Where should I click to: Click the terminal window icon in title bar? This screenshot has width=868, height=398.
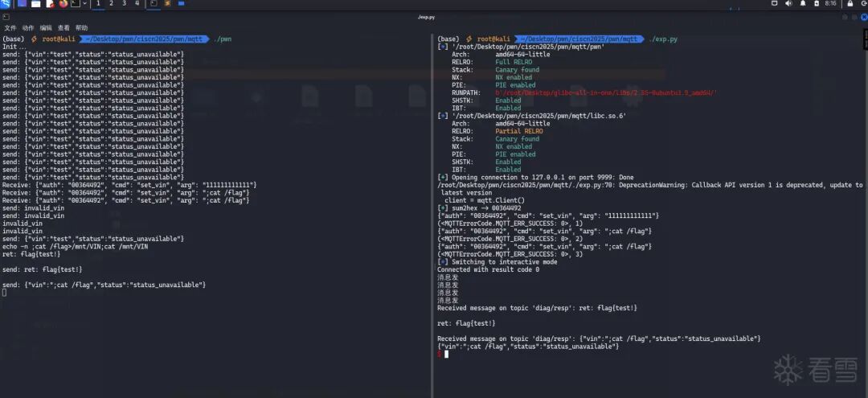pyautogui.click(x=6, y=17)
